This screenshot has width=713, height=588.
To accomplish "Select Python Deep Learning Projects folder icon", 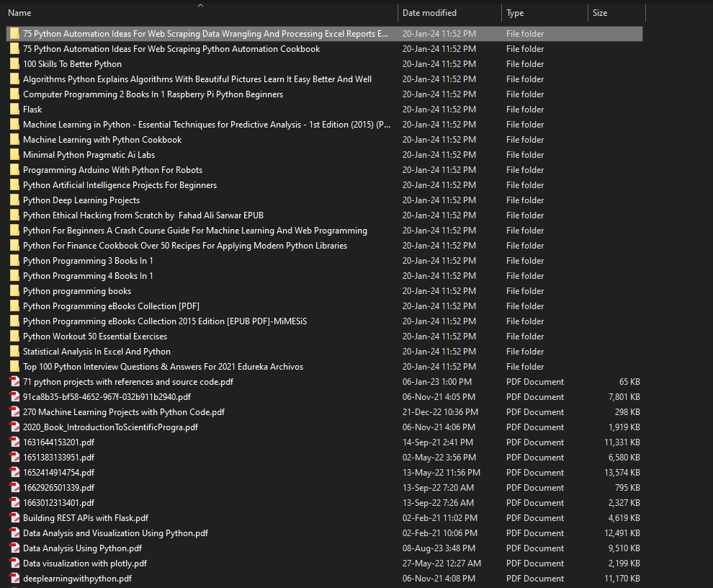I will coord(15,200).
